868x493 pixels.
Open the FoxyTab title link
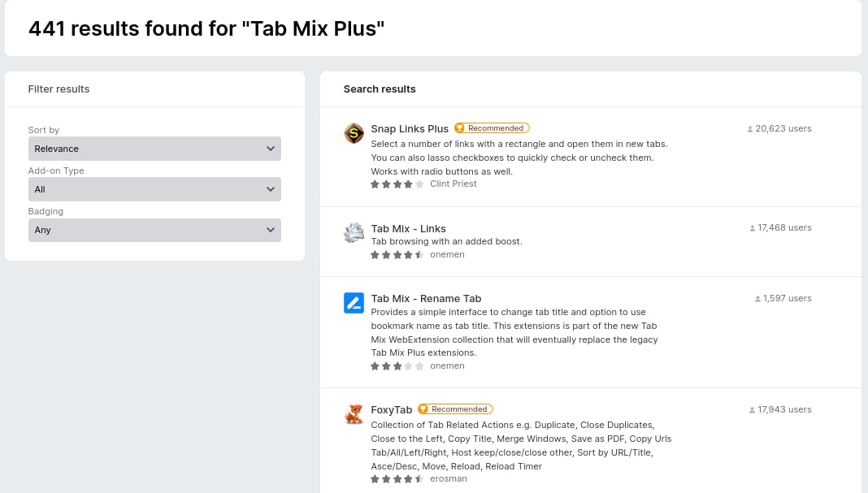pyautogui.click(x=392, y=410)
